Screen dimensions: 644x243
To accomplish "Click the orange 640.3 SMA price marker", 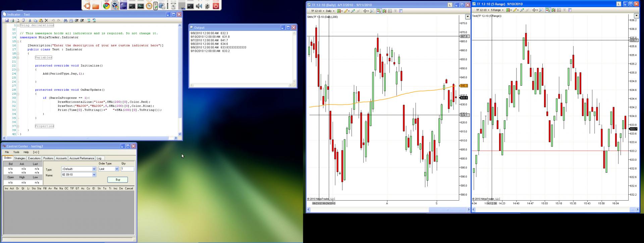I will point(464,86).
